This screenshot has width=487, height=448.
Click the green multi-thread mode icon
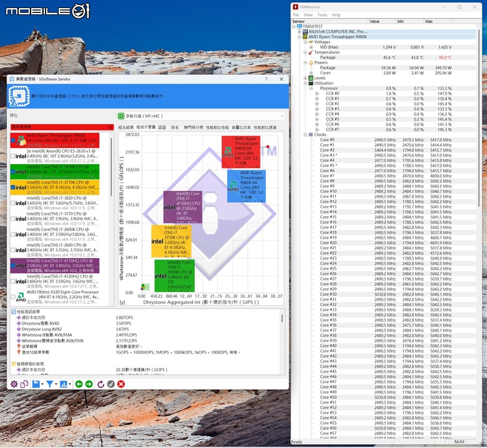point(121,116)
